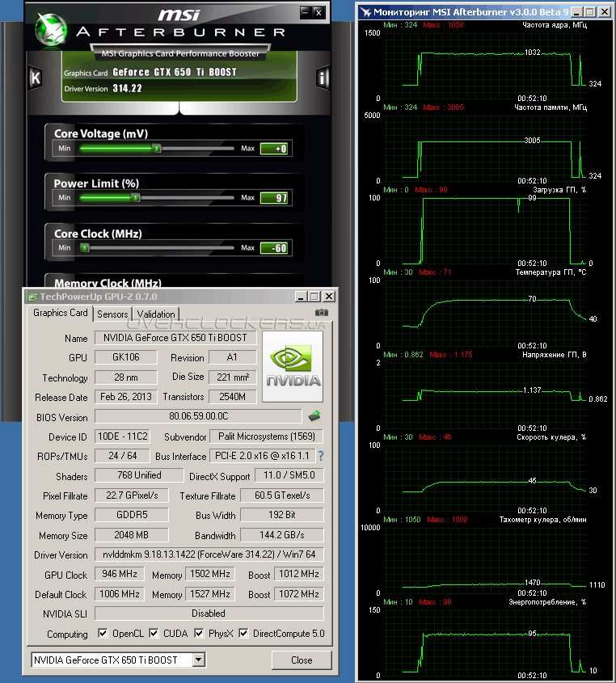This screenshot has width=616, height=683.
Task: Click the '60.5 GTexel/s' texture fillrate value
Action: point(282,495)
